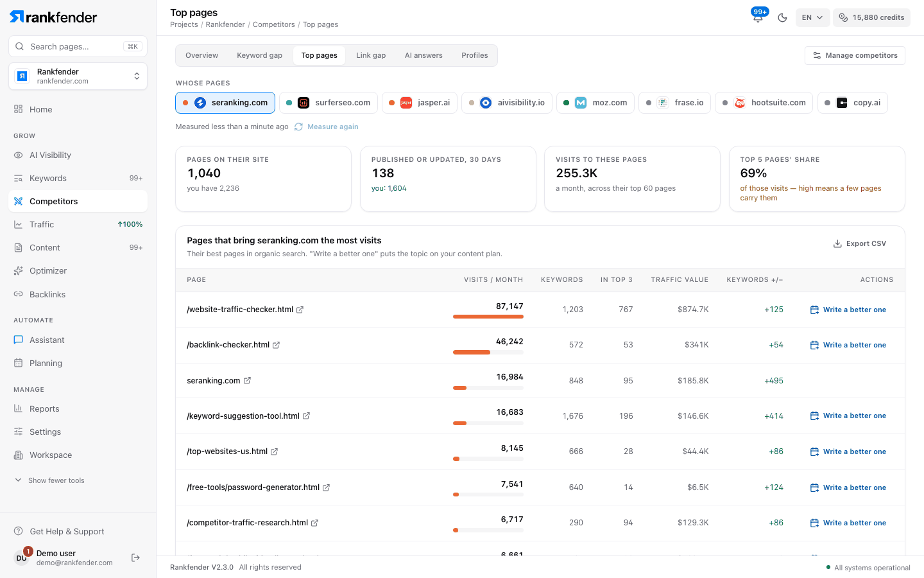The height and width of the screenshot is (578, 924).
Task: Open Reports in sidebar
Action: [x=78, y=408]
